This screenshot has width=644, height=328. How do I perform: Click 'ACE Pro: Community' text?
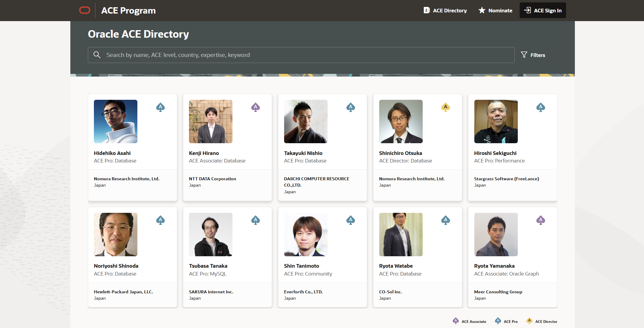[x=308, y=274]
